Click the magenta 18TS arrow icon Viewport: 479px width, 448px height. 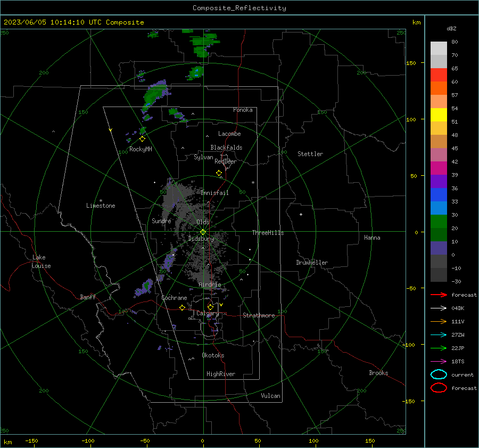(439, 362)
